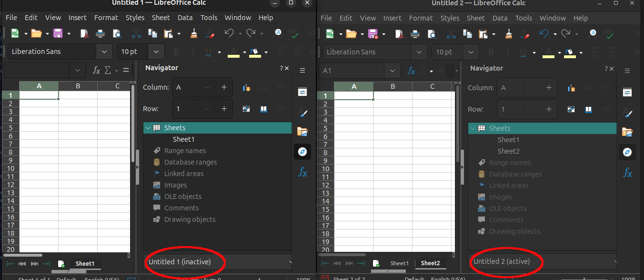
Task: Open Gallery deck in Untitled 1 sidebar
Action: coord(302,131)
